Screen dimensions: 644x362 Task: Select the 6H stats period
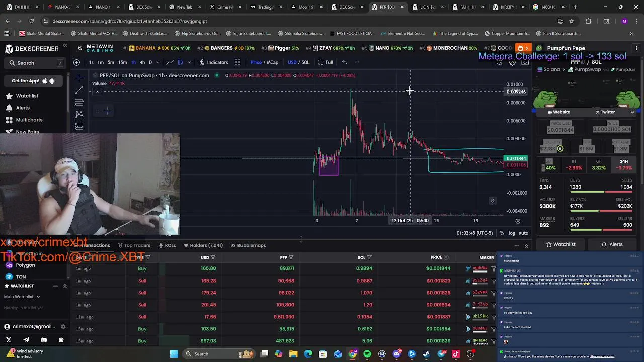coord(599,165)
